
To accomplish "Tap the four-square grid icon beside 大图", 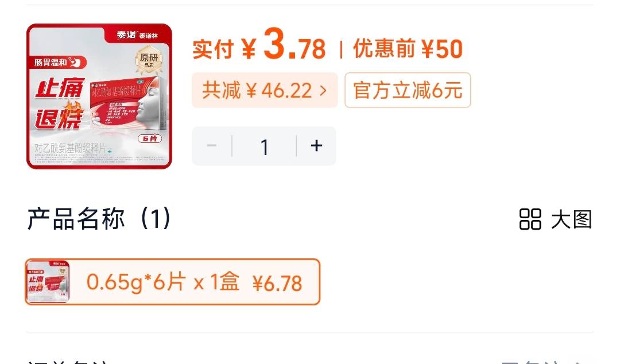I will coord(530,219).
